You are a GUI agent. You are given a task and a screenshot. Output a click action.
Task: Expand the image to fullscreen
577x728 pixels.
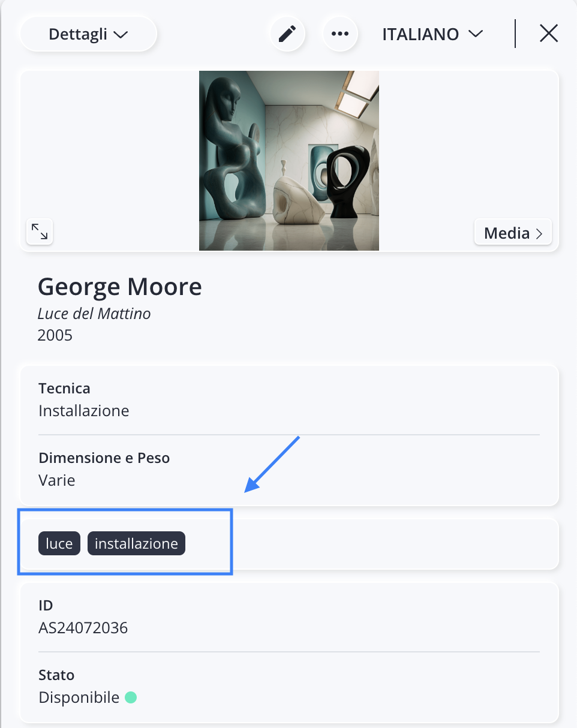[40, 231]
